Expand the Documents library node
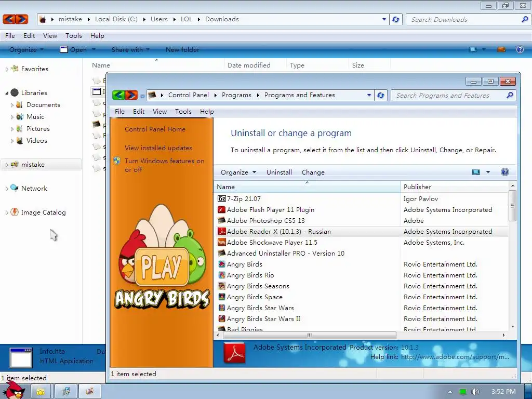The height and width of the screenshot is (399, 532). pyautogui.click(x=12, y=105)
